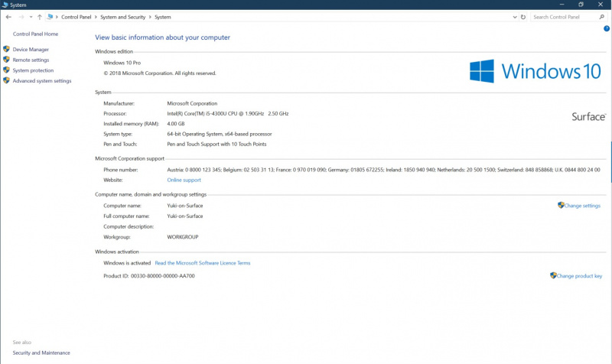This screenshot has height=364, width=612.
Task: Click the 'Windows is activated' text
Action: click(x=127, y=263)
